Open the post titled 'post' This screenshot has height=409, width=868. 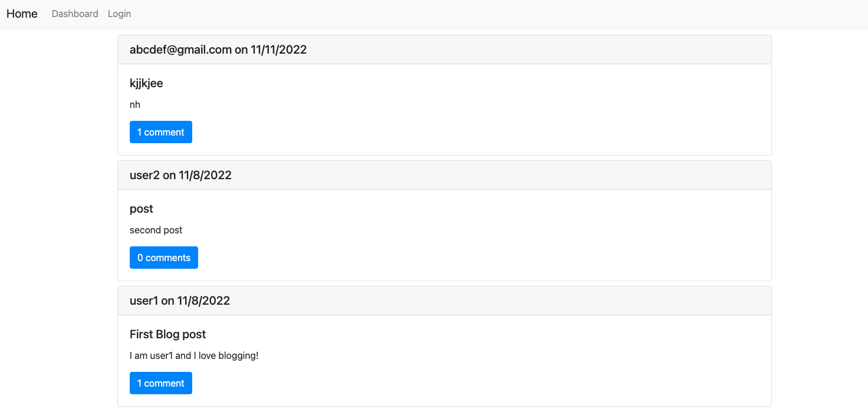142,209
